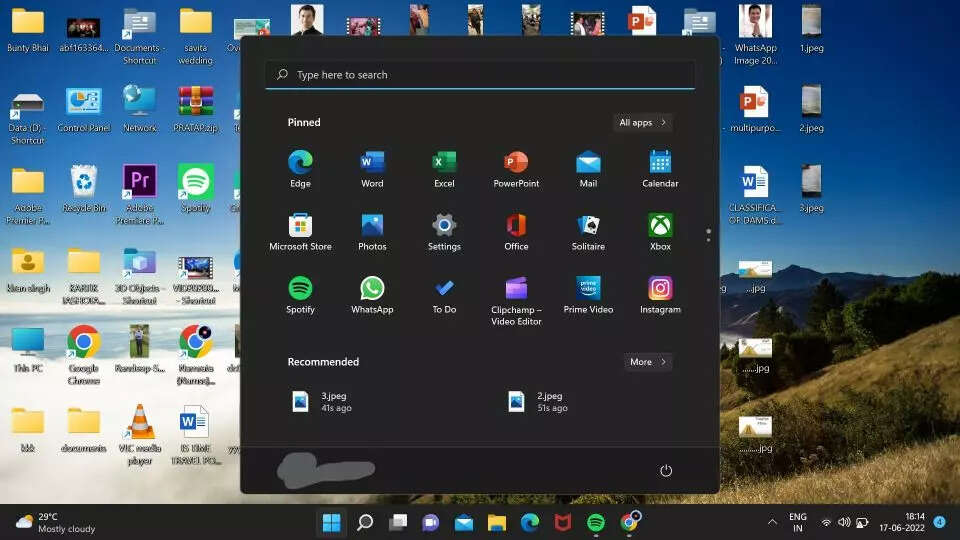The image size is (960, 540).
Task: Select the 1.jpeg desktop file
Action: click(x=811, y=29)
